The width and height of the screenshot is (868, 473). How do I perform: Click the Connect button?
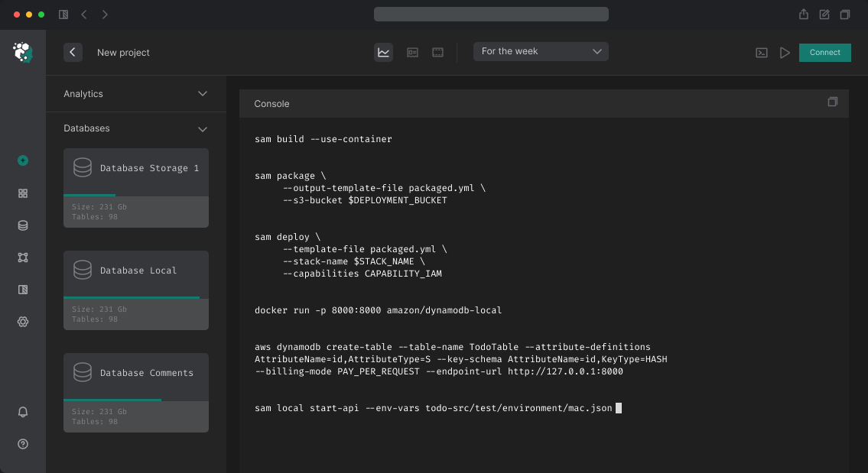[x=824, y=52]
